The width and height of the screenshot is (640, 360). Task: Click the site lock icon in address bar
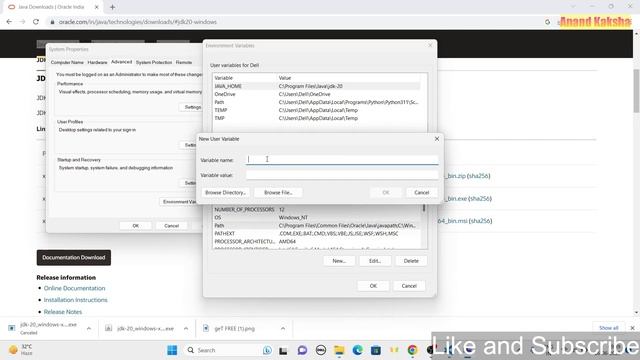pyautogui.click(x=52, y=22)
